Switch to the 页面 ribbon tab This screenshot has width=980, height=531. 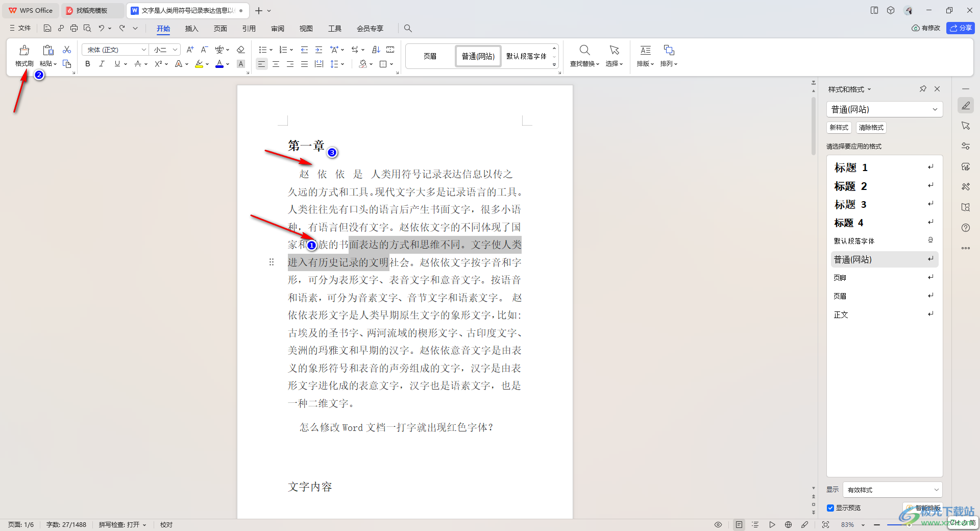(220, 29)
